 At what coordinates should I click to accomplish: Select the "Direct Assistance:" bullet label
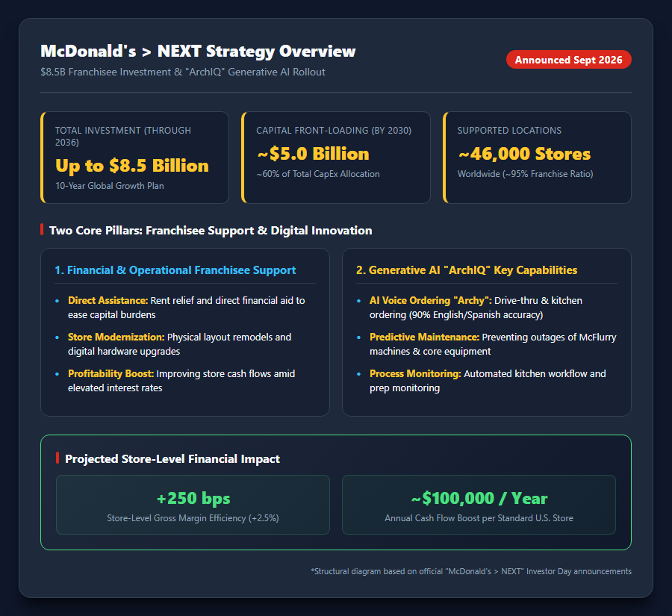(x=108, y=300)
